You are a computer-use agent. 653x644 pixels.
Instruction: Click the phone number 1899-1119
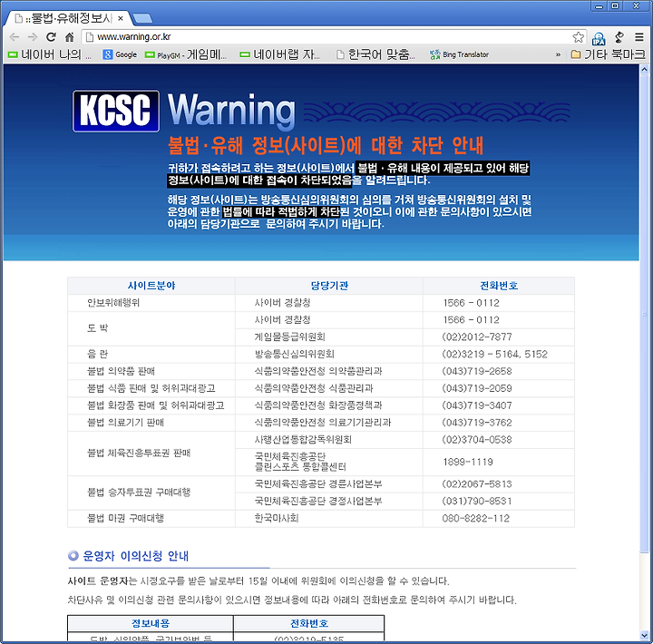click(468, 462)
